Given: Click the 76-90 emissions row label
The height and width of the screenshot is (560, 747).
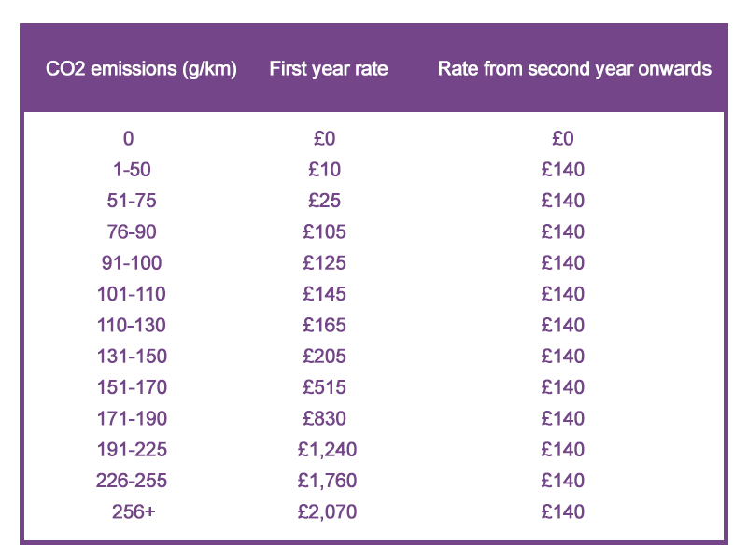Looking at the screenshot, I should (129, 231).
